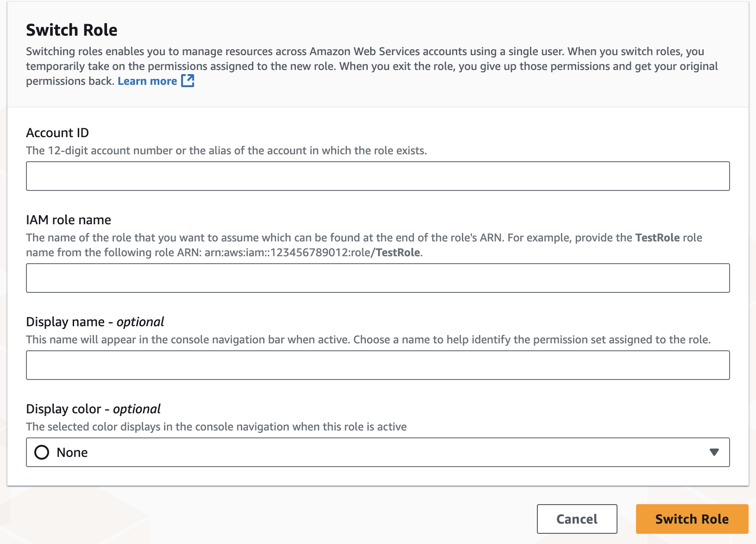Expand the color list using the triangle arrow
Screen dimensions: 756x544
pos(714,452)
